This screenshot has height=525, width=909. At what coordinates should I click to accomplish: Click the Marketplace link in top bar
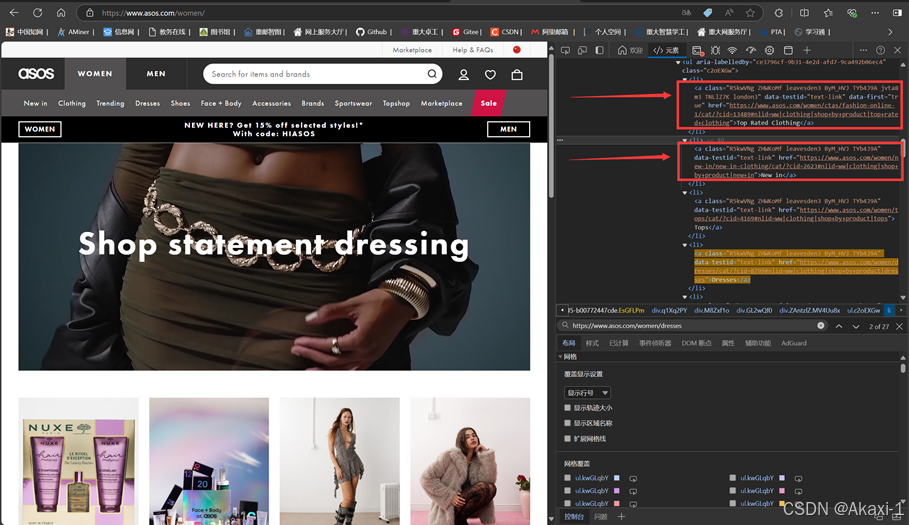[x=412, y=50]
